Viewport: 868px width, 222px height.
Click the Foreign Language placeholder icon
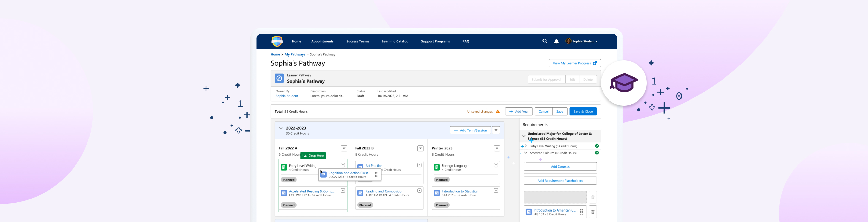(437, 168)
